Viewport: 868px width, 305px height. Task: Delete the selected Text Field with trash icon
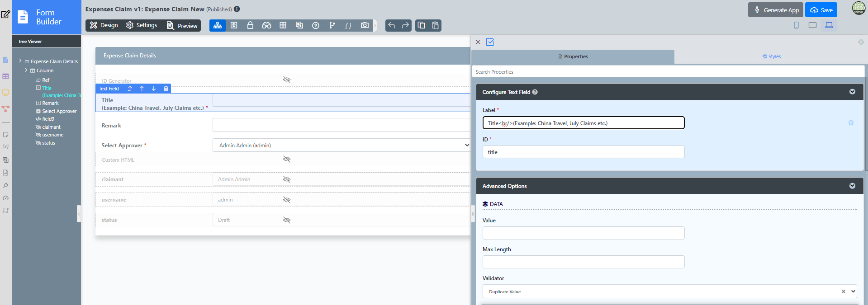(166, 89)
